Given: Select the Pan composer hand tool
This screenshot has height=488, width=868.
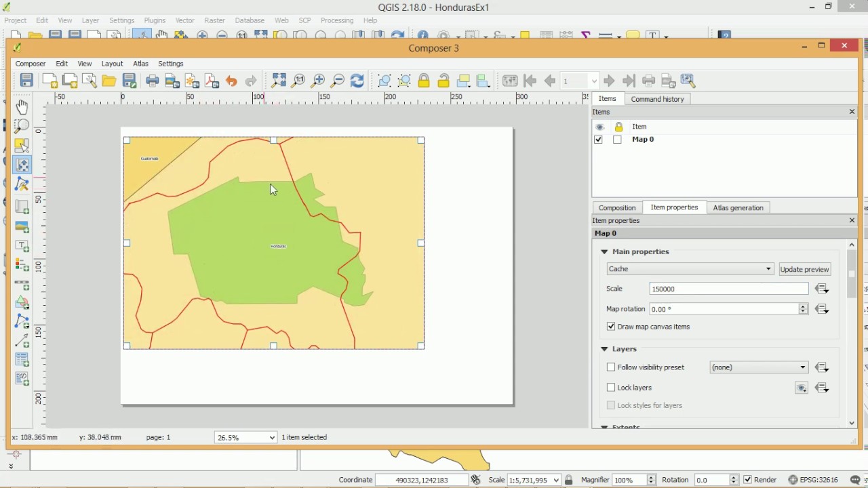Looking at the screenshot, I should point(22,106).
